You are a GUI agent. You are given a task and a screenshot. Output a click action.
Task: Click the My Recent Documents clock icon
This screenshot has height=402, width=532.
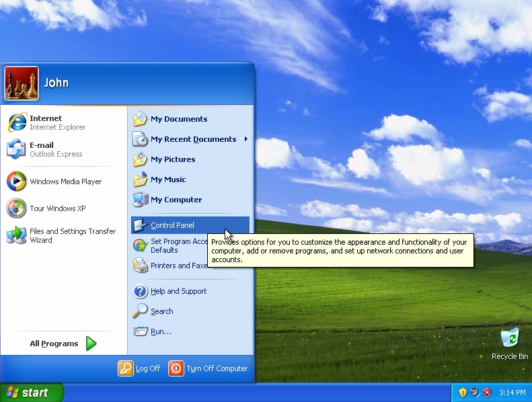click(x=140, y=139)
